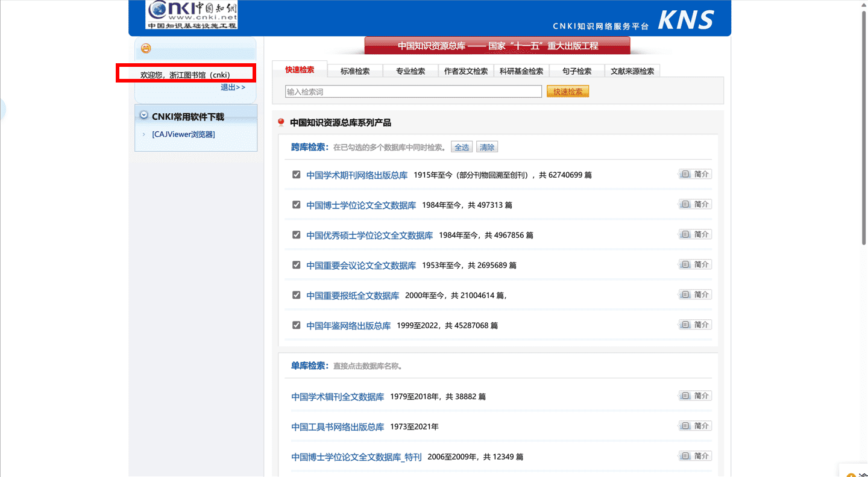This screenshot has height=477, width=868.
Task: Open 中国学术期刊网络出版总库 database link
Action: point(357,175)
